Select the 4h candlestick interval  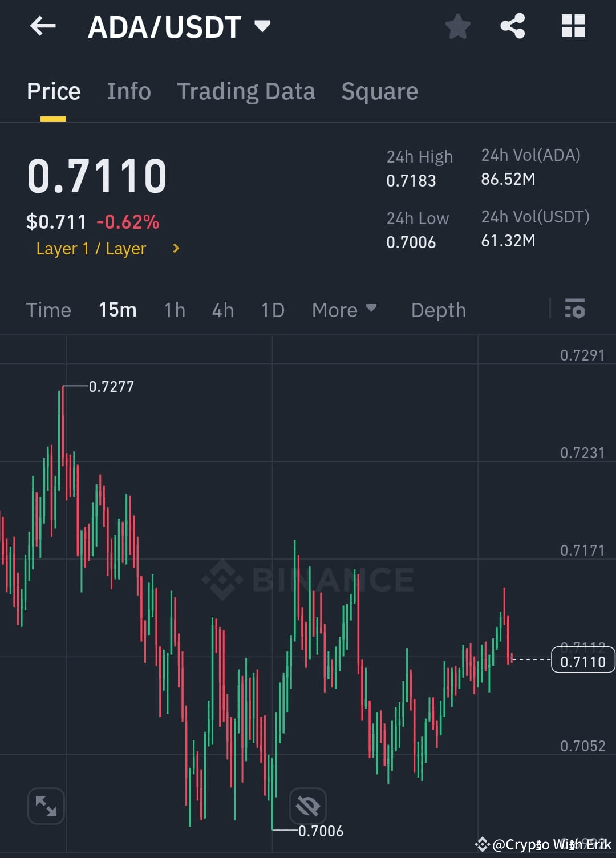point(222,310)
